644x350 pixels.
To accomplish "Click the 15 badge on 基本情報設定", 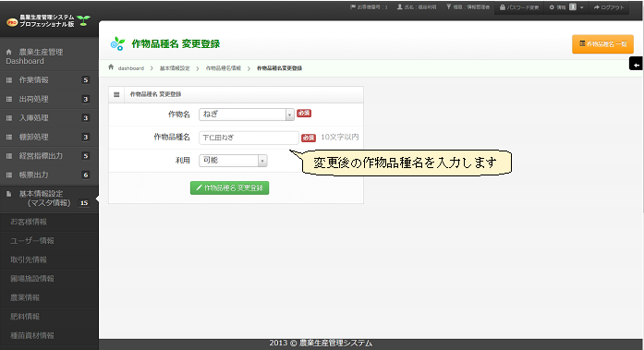I will coord(84,202).
